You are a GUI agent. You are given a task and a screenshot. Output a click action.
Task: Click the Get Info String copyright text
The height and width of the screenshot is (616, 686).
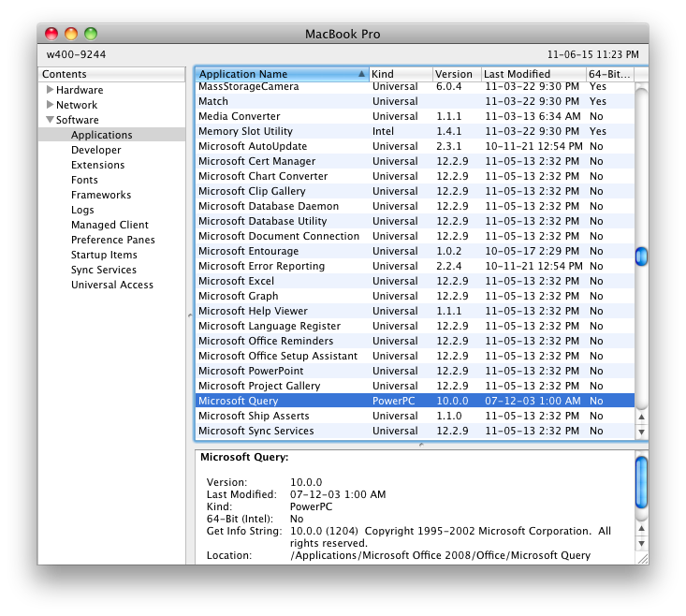(450, 536)
